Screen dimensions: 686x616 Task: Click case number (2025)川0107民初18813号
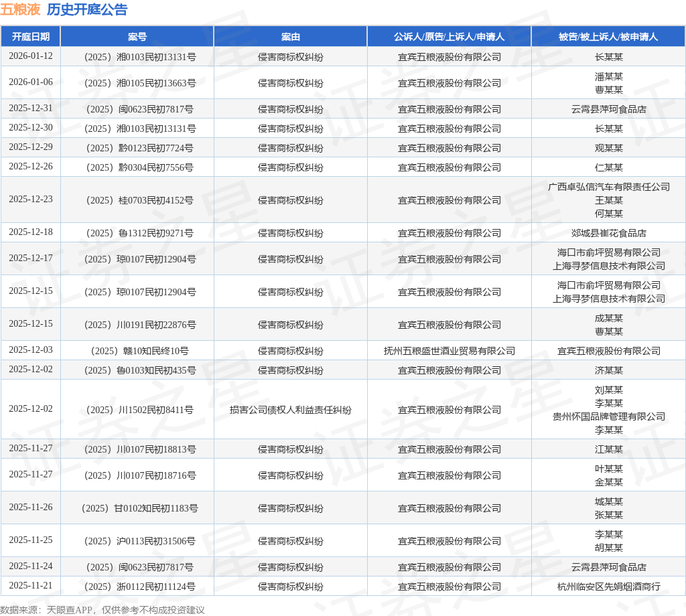(140, 449)
